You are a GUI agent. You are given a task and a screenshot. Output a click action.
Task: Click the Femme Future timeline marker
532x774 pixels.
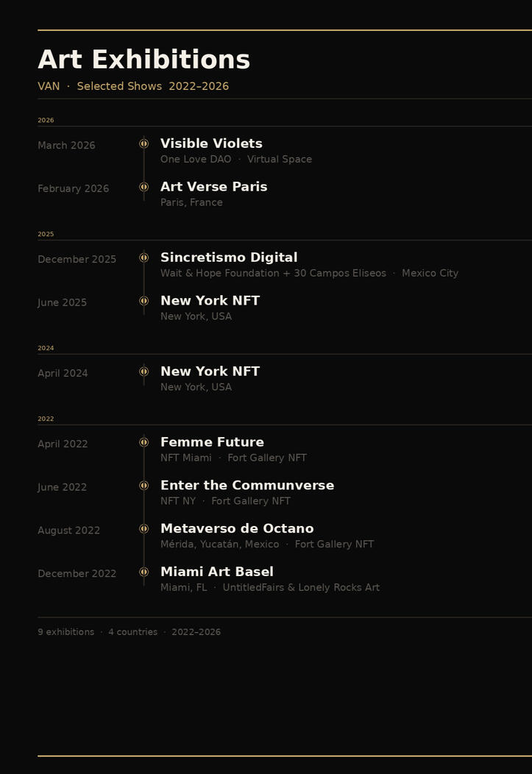point(143,442)
